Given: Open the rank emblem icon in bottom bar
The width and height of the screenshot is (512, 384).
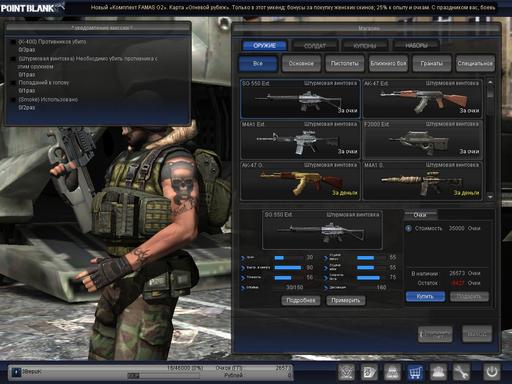Looking at the screenshot, I should pos(347,372).
